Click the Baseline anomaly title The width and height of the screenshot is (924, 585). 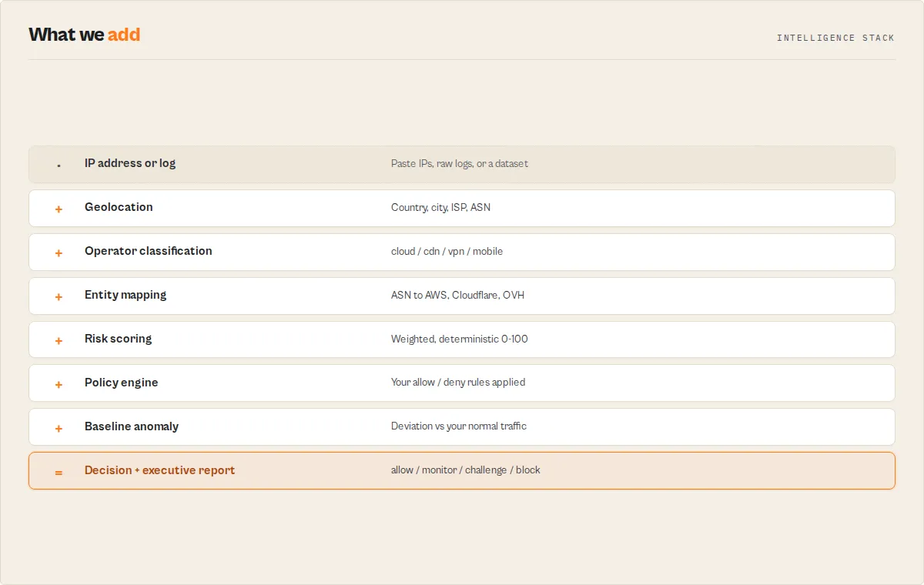[x=132, y=426]
